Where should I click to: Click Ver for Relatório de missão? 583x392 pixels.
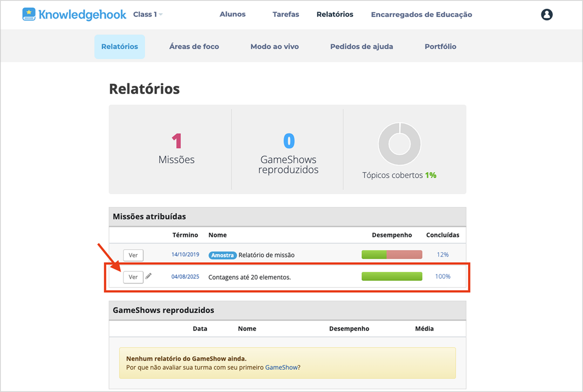pyautogui.click(x=133, y=255)
